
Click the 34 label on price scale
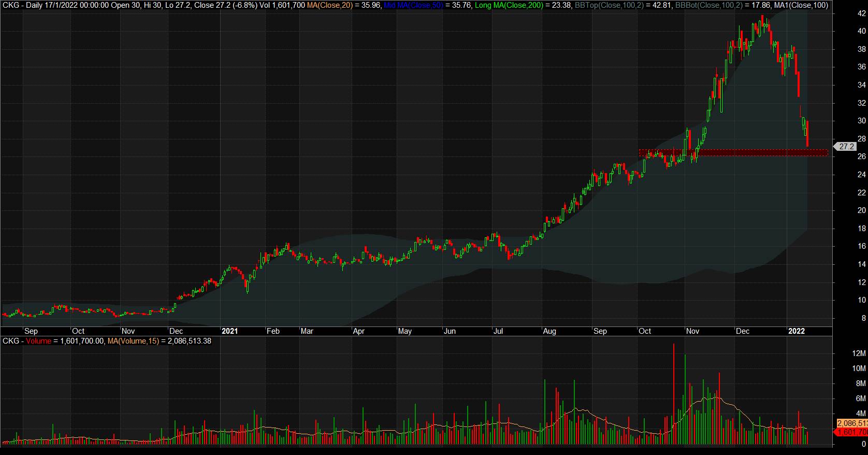tap(862, 86)
